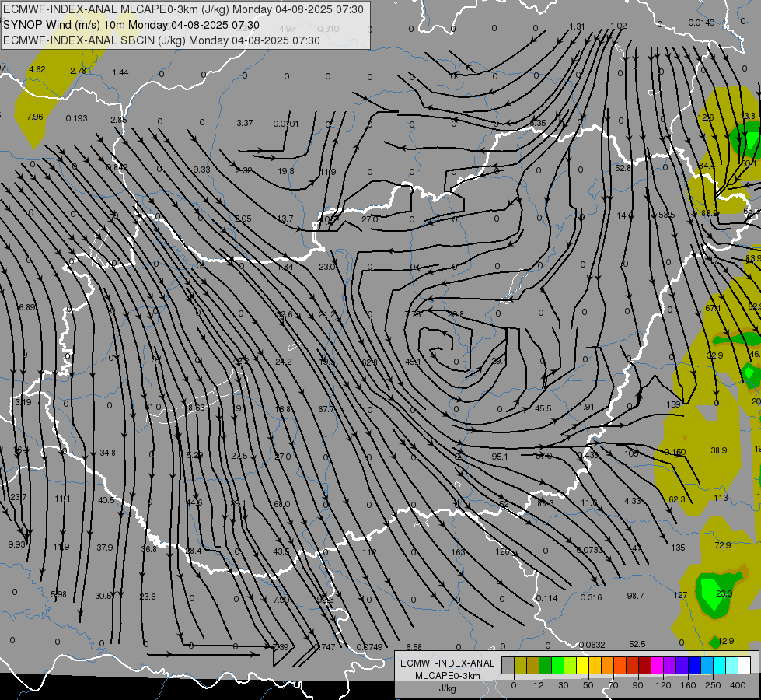Click the map value 95.1
The width and height of the screenshot is (761, 700).
499,457
